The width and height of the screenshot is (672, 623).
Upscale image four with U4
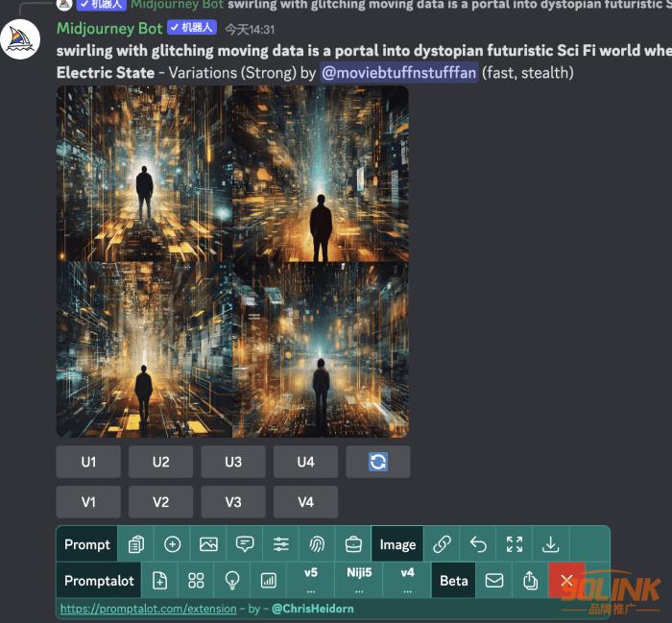(x=305, y=462)
